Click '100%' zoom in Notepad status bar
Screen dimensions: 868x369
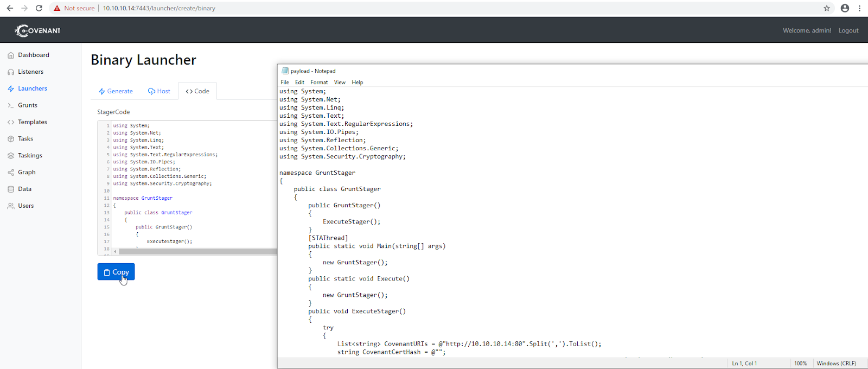click(801, 363)
